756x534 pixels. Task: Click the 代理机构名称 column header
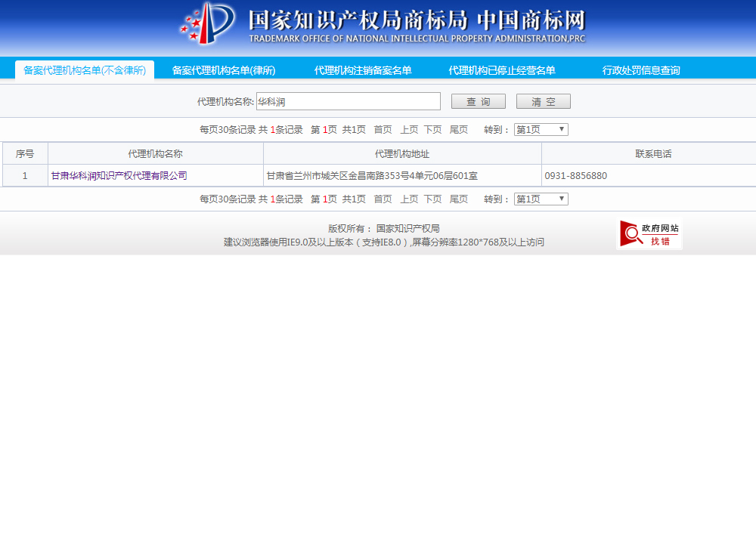tap(155, 153)
